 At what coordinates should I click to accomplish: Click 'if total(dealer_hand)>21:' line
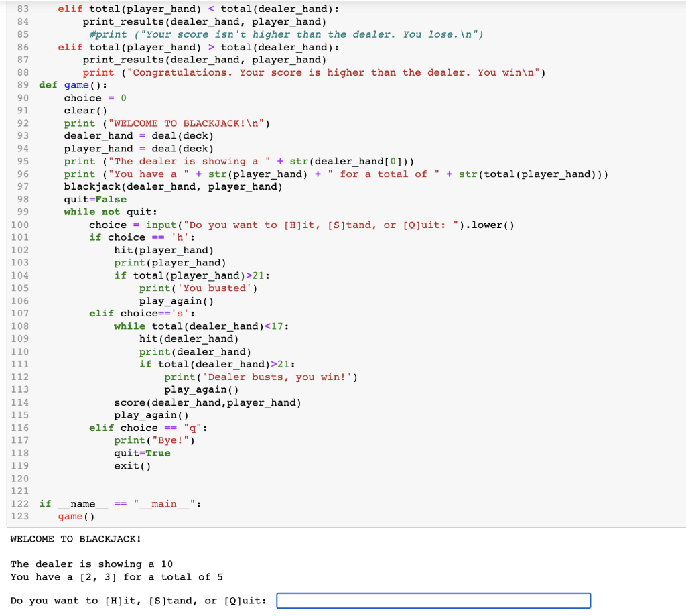point(217,364)
